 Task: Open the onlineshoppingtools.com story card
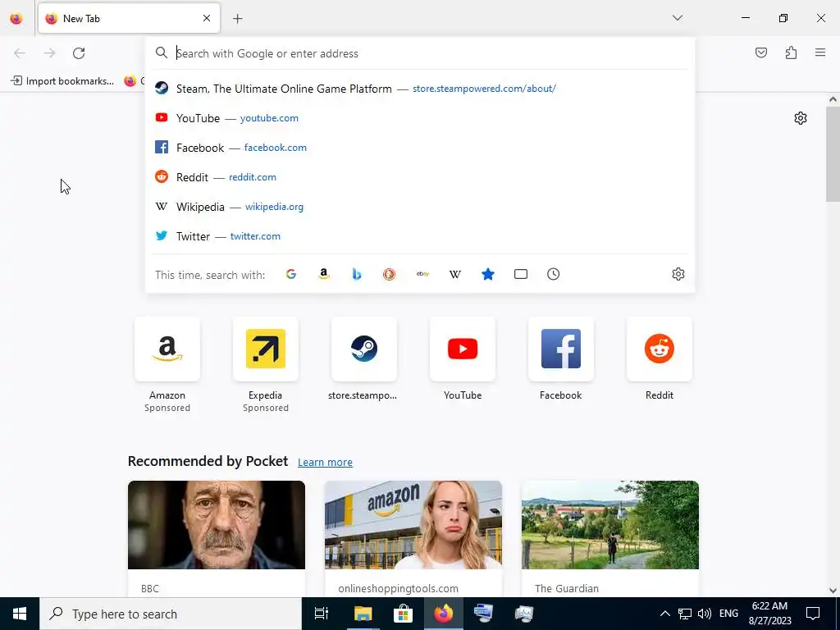click(413, 538)
